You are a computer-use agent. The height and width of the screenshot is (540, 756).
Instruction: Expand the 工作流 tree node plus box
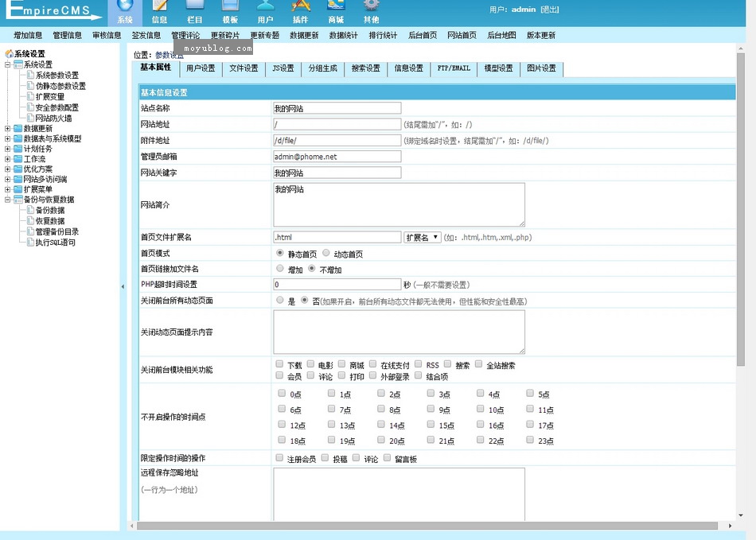(7, 158)
